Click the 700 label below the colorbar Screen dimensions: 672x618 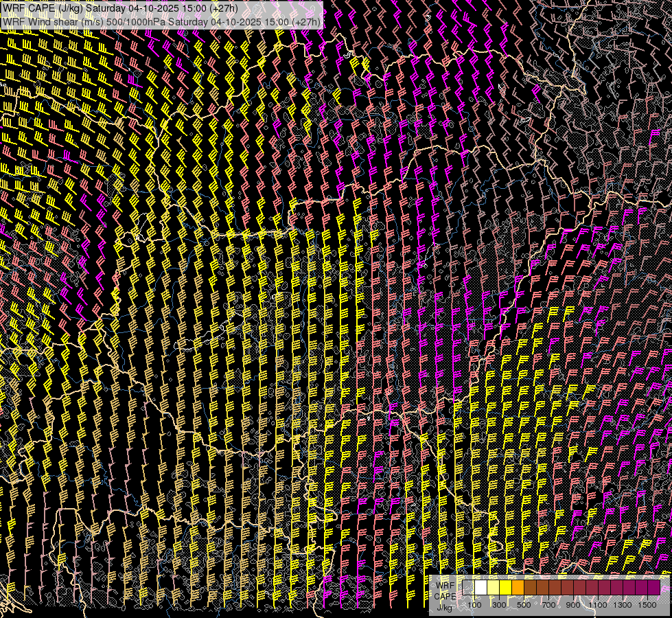click(x=548, y=604)
